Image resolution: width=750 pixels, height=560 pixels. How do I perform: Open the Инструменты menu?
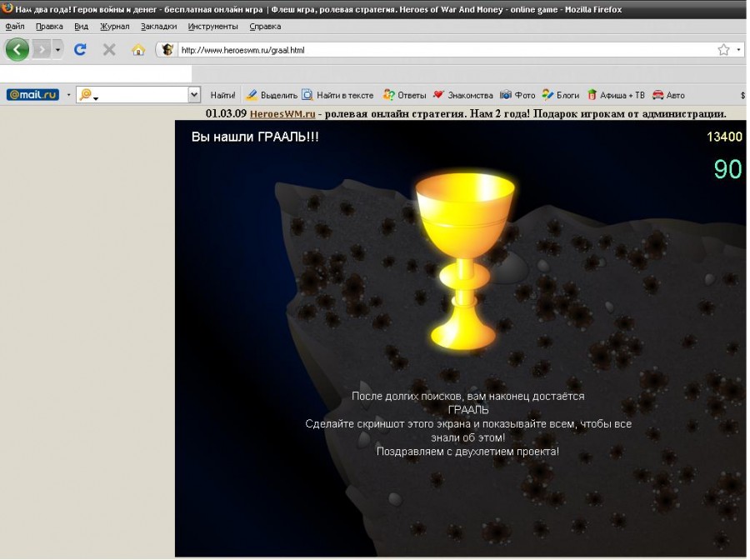click(x=212, y=27)
